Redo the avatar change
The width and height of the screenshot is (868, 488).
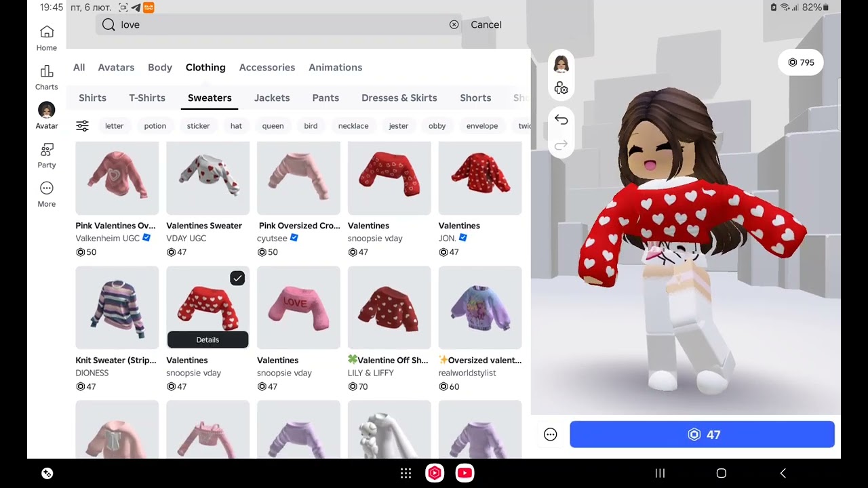click(x=561, y=145)
